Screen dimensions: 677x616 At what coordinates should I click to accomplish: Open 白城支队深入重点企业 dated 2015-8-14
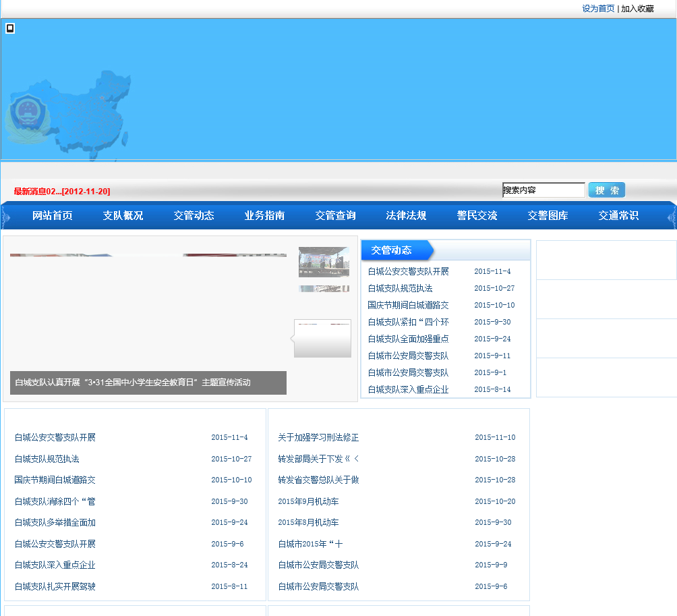[408, 389]
